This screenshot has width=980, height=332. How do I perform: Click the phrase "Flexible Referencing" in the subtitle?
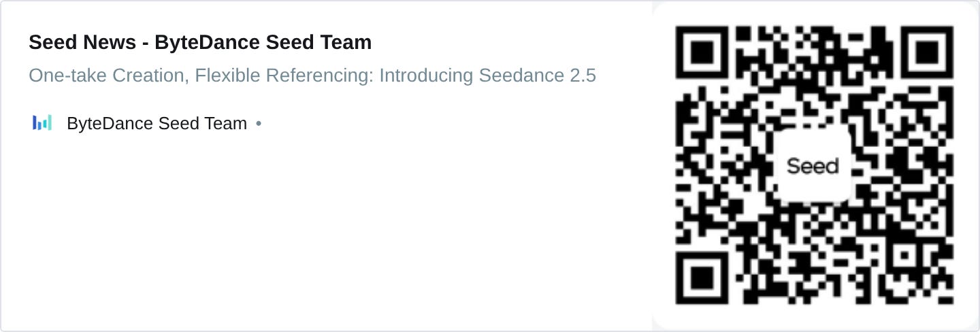[283, 76]
